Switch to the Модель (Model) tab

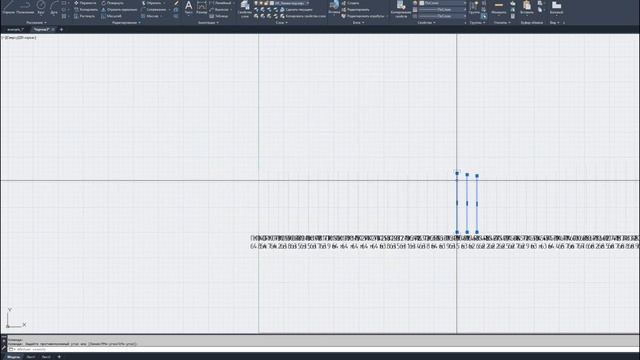(13, 357)
